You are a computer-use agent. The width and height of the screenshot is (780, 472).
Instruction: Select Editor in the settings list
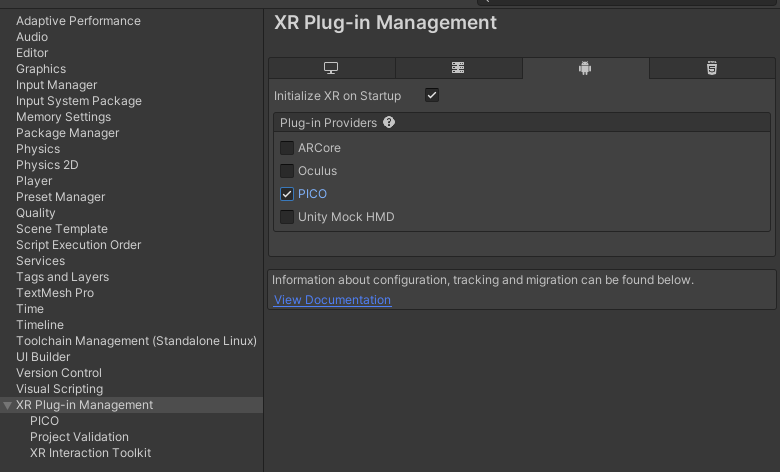(x=32, y=53)
